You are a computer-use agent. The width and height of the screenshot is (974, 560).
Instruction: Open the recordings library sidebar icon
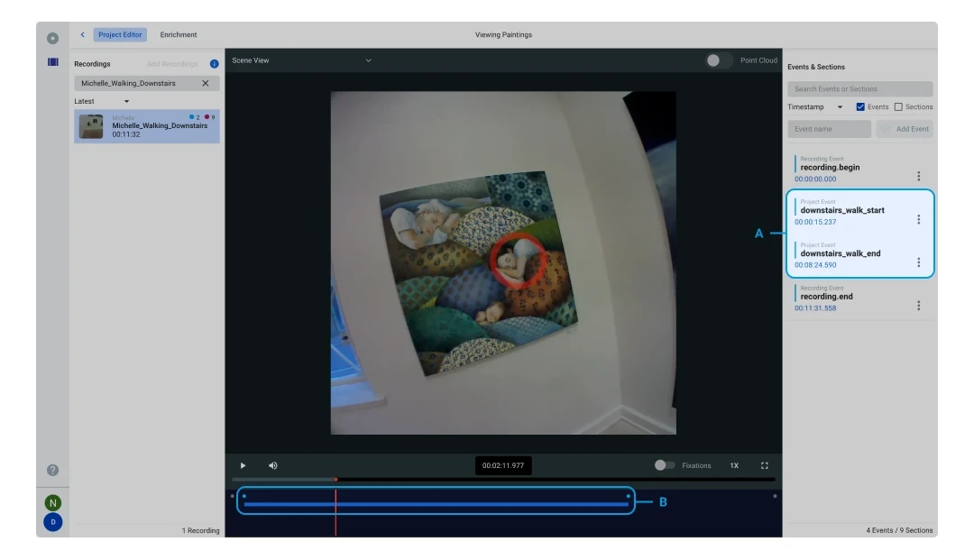53,62
